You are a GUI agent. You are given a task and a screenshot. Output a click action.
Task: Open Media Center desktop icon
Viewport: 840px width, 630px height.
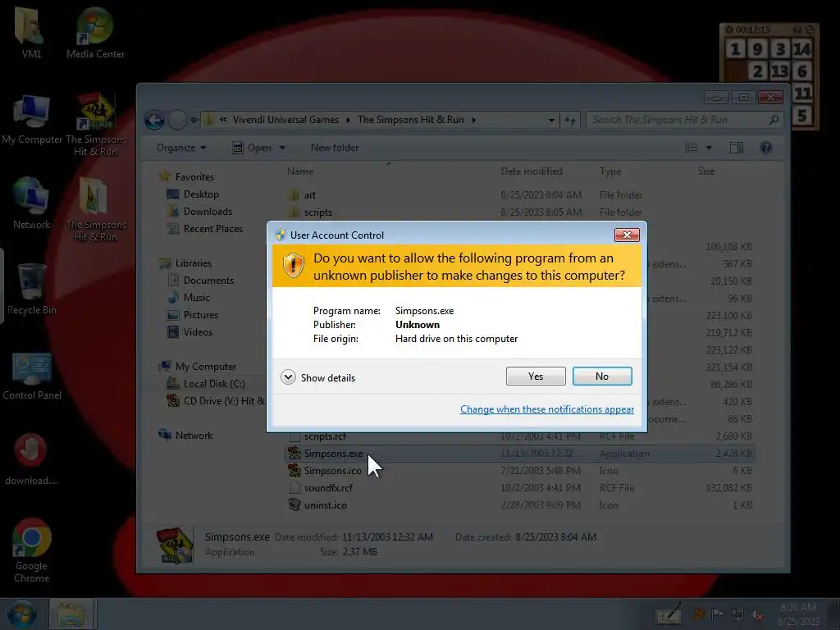95,32
